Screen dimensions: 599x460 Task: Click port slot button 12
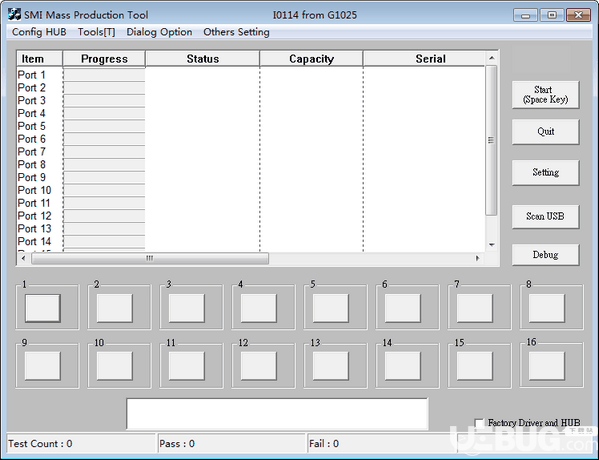[259, 366]
